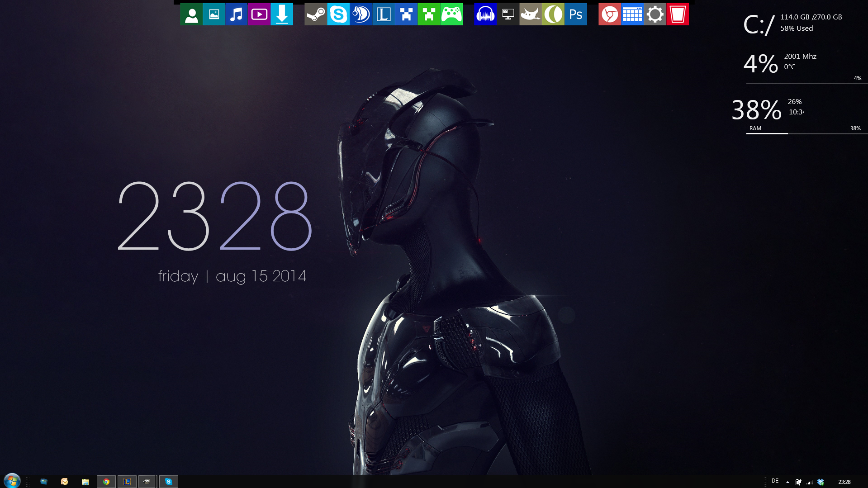The height and width of the screenshot is (488, 868).
Task: Open the Downloads arrow tile
Action: 282,14
